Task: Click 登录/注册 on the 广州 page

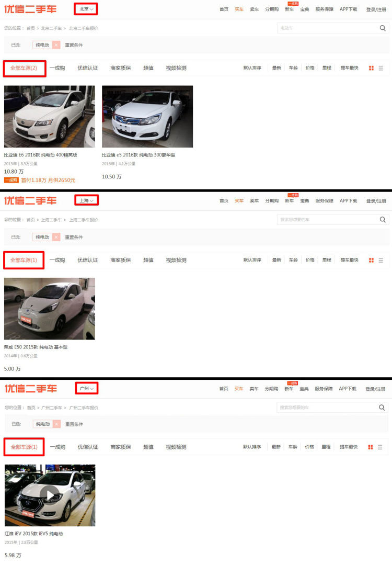Action: tap(375, 389)
